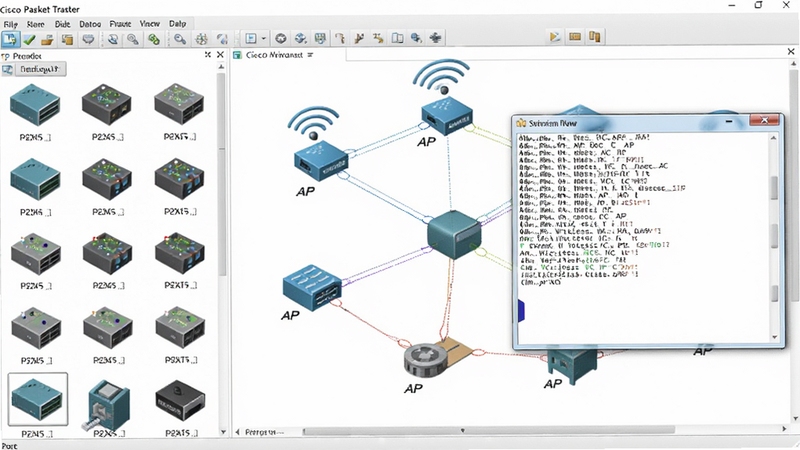Image resolution: width=800 pixels, height=450 pixels.
Task: Click the canvas vertical scrollbar up arrow
Action: coord(794,64)
